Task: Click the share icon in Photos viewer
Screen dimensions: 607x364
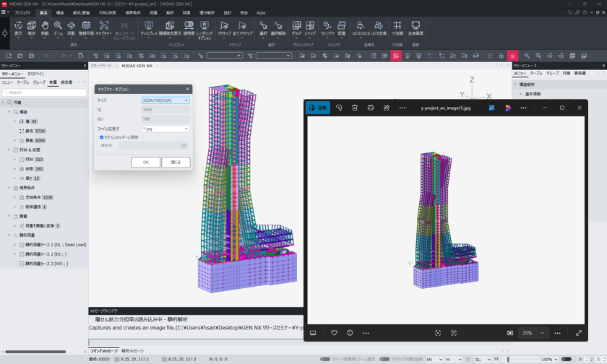Action: (387, 108)
